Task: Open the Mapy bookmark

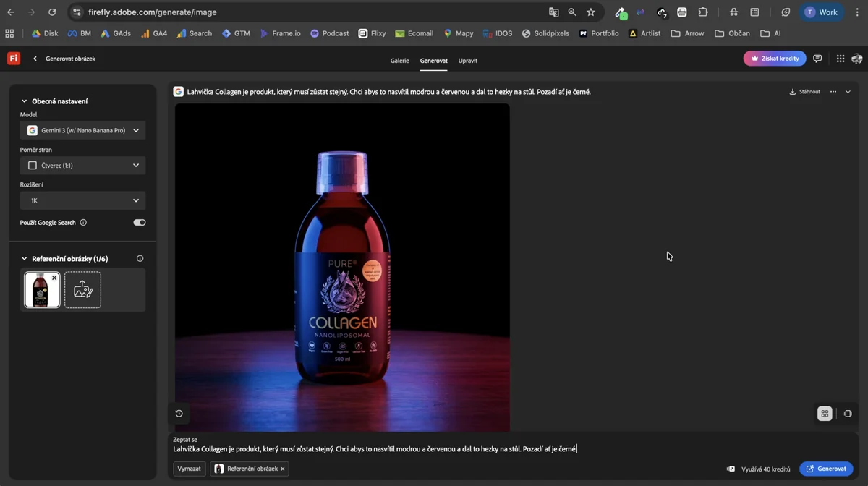Action: pos(458,33)
